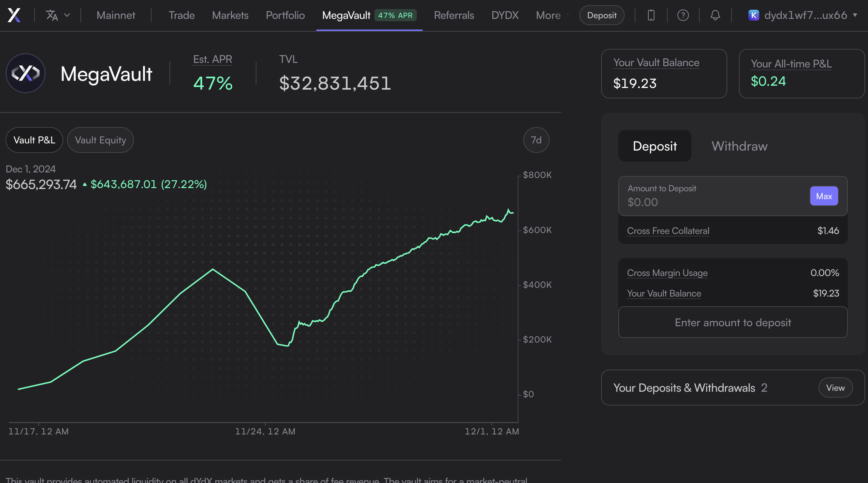
Task: Click the Deposit button in header
Action: (x=601, y=15)
